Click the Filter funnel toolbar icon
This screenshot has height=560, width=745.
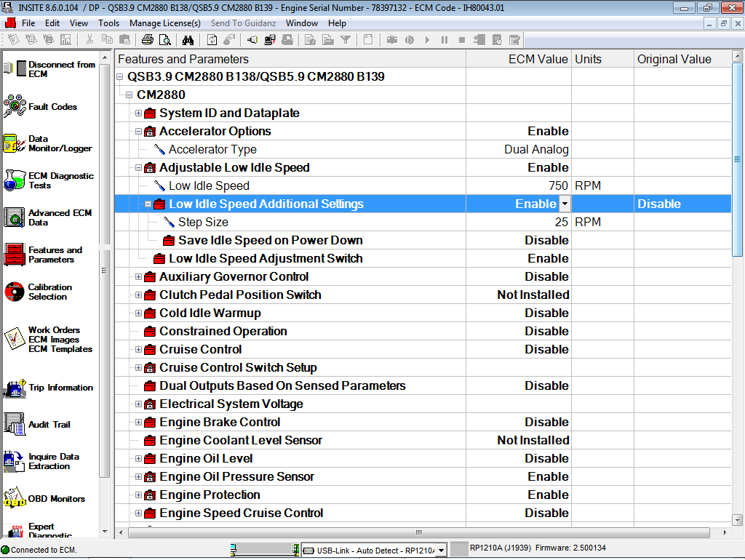click(x=346, y=40)
